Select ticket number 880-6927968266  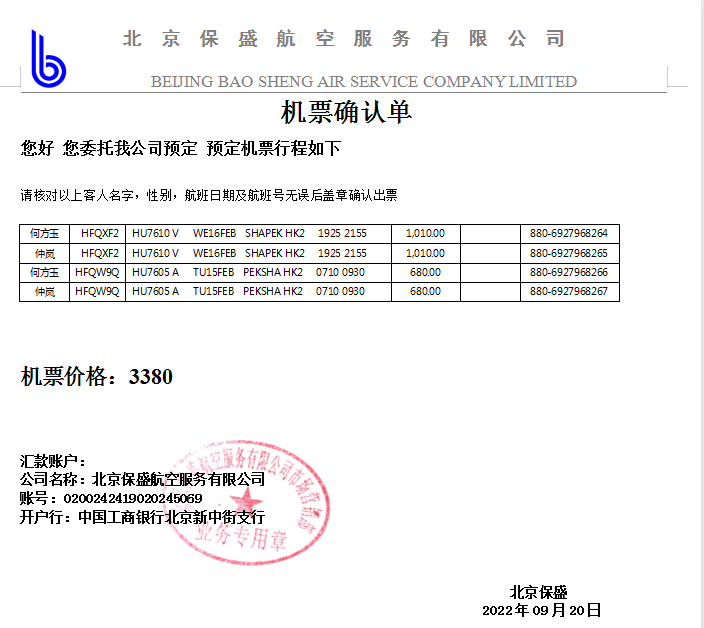click(568, 272)
